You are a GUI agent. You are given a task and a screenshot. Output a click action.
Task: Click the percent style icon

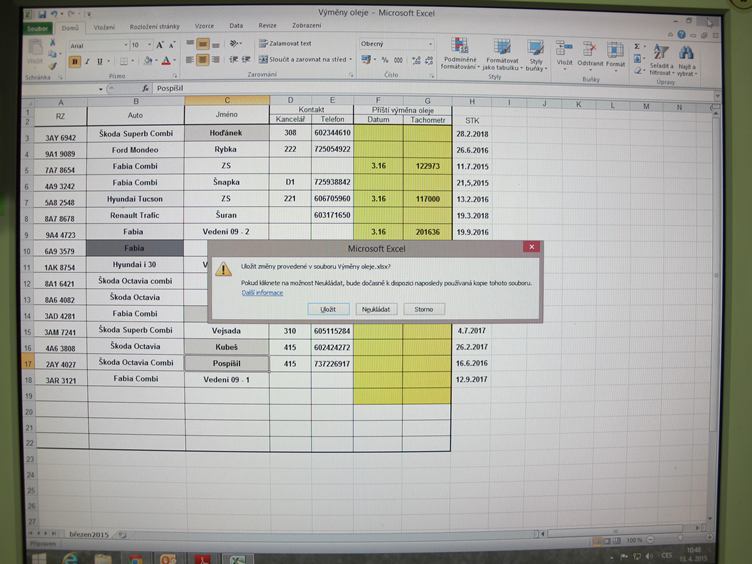[385, 60]
